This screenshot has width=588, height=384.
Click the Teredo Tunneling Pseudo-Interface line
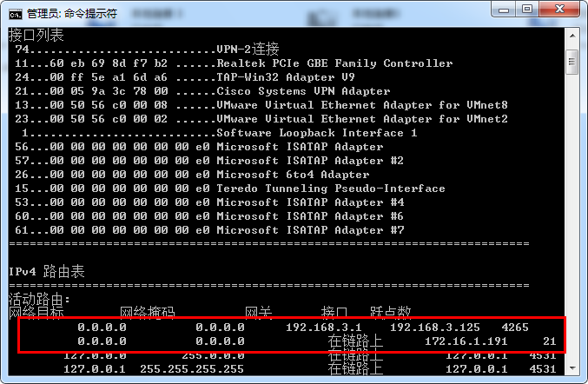pos(330,189)
